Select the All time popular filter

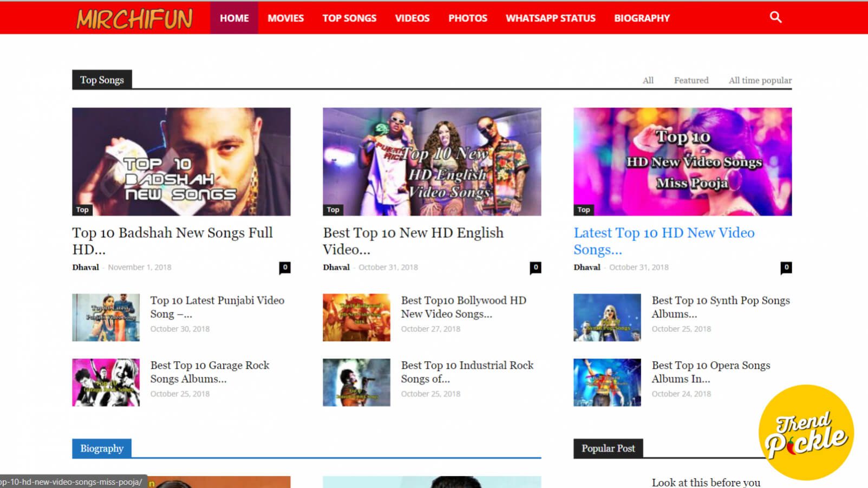[760, 80]
